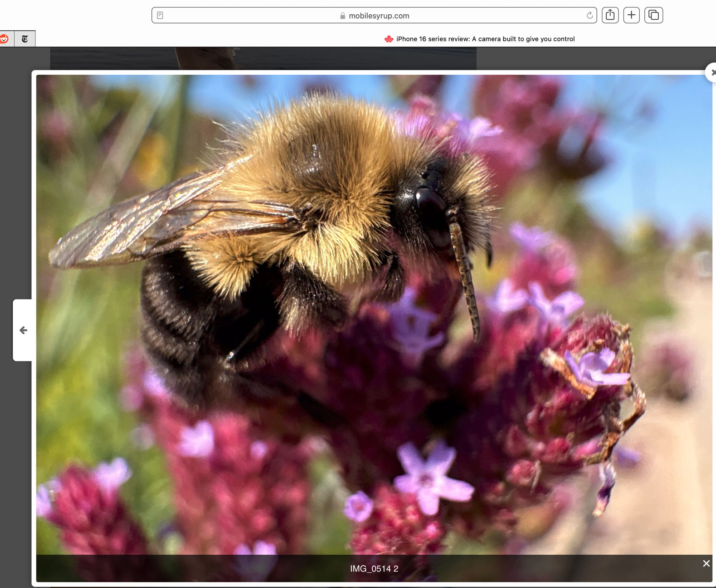
Task: Click the dark overlay left of lightbox
Action: [16, 179]
